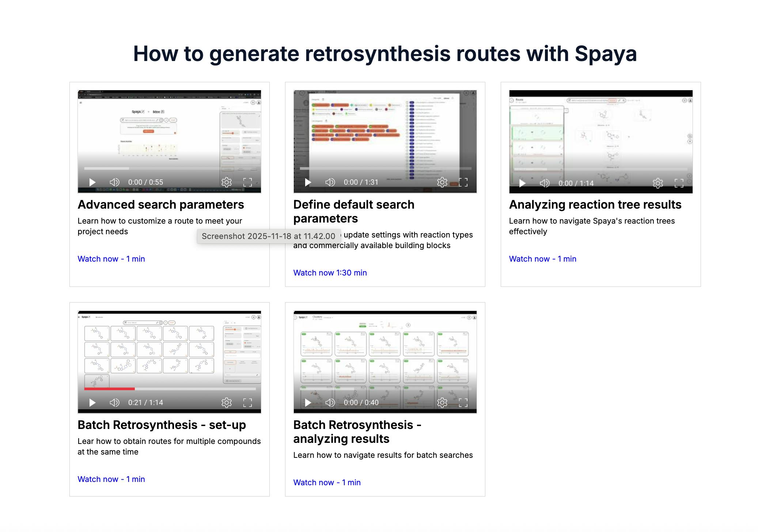Play the Advanced search parameters video

click(x=92, y=182)
